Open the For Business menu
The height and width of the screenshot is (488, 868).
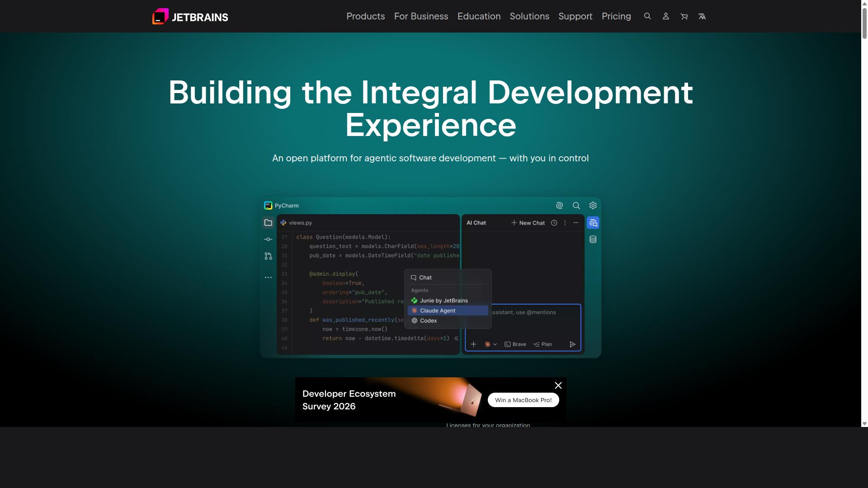(421, 16)
